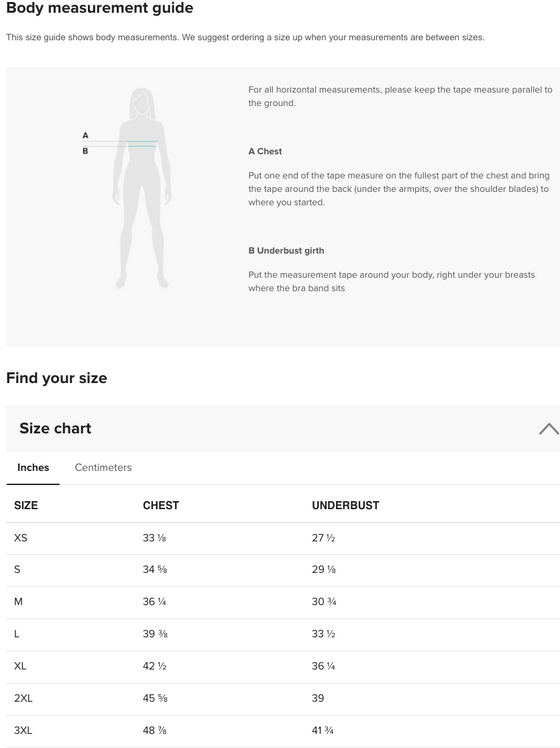
Task: Select the XL size row
Action: 283,666
